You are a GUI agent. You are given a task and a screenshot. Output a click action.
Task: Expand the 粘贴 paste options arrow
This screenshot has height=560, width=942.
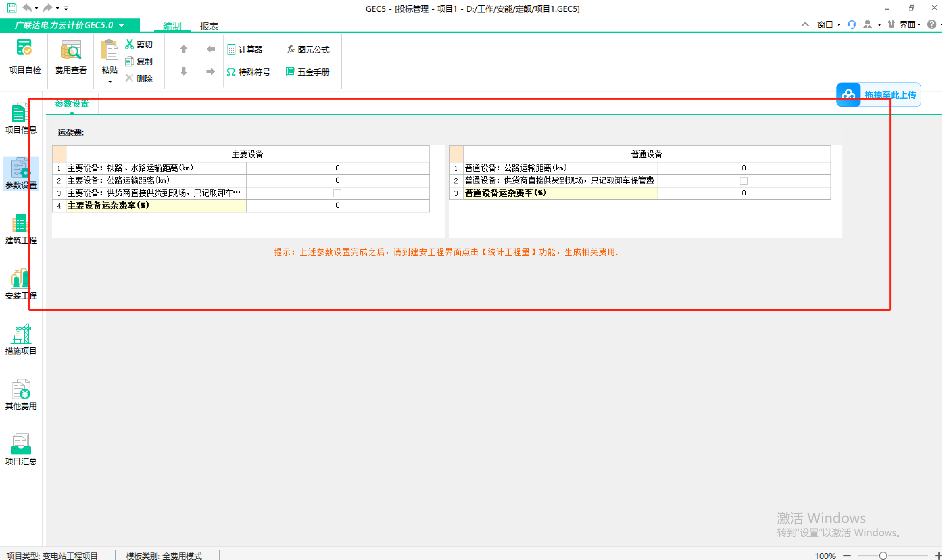click(x=110, y=82)
